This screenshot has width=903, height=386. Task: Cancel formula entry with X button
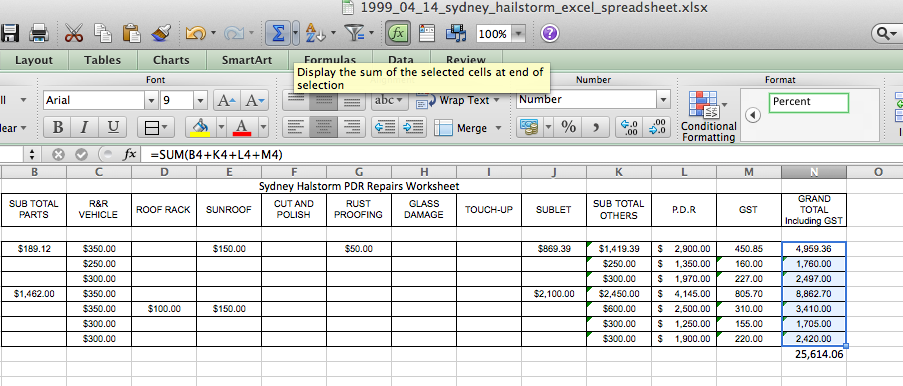58,155
